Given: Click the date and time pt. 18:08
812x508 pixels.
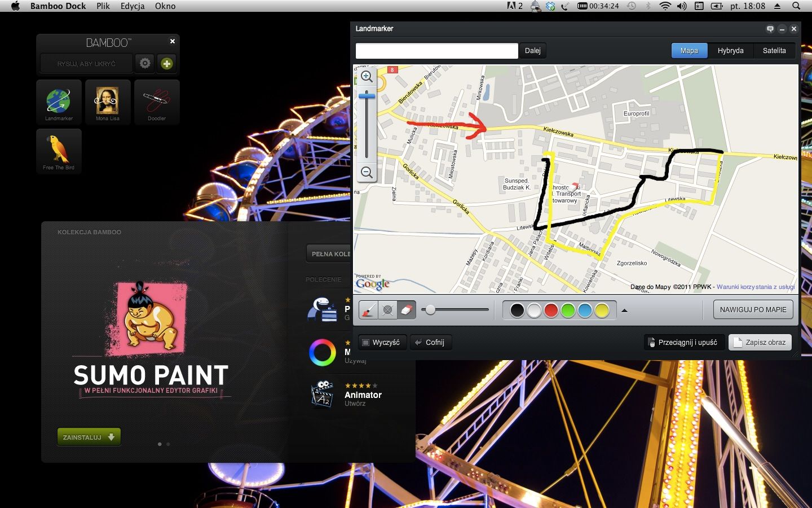Looking at the screenshot, I should 748,6.
